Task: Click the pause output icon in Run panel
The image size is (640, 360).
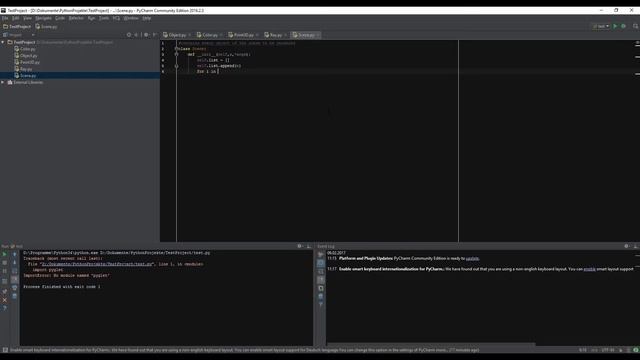Action: tap(4, 271)
